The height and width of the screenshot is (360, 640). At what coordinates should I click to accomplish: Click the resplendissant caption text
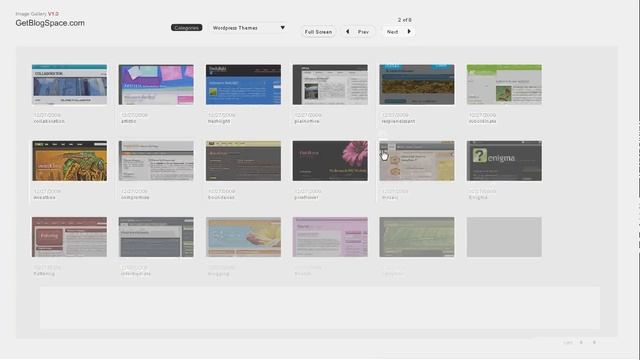click(x=398, y=121)
